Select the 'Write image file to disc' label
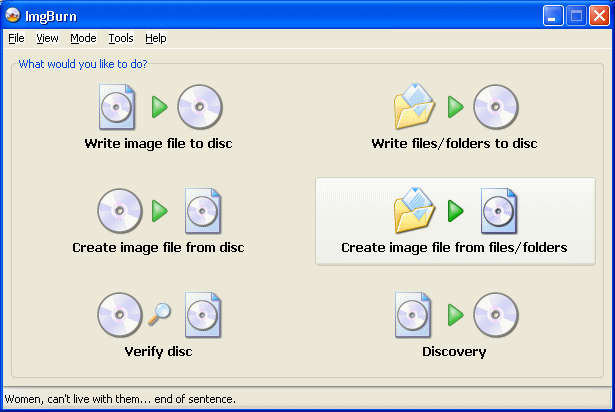The image size is (615, 412). [x=158, y=144]
